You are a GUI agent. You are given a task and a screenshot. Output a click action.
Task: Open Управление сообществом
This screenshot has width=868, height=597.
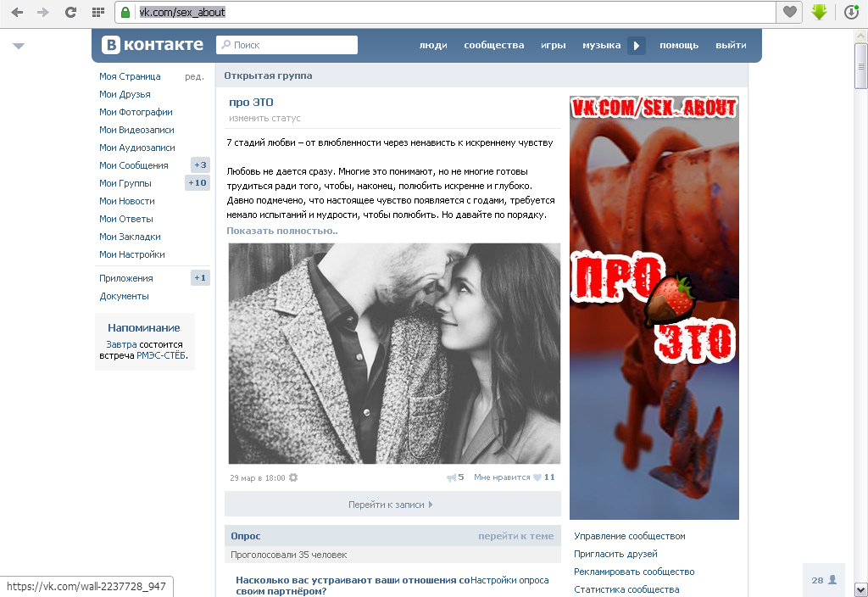630,536
